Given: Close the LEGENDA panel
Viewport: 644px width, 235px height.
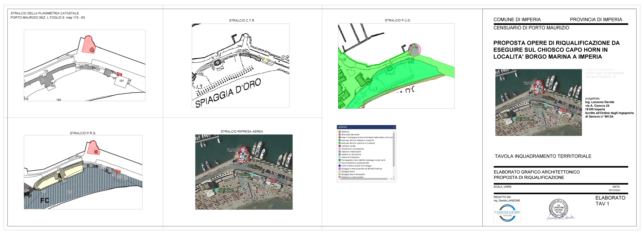Looking at the screenshot, I should click(394, 127).
